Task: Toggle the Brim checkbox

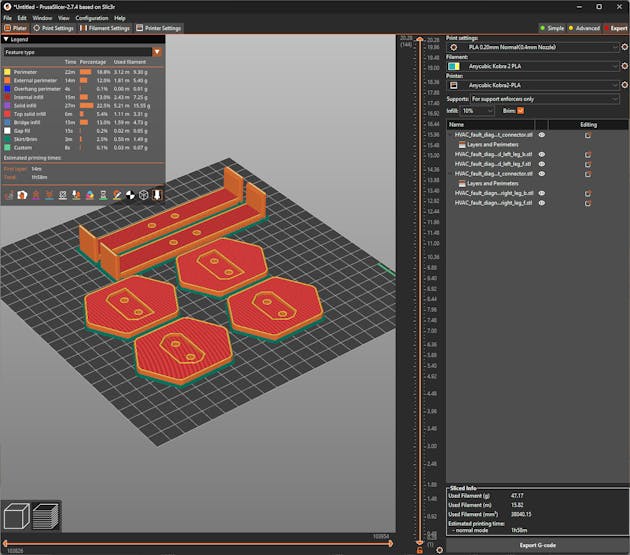Action: coord(520,110)
